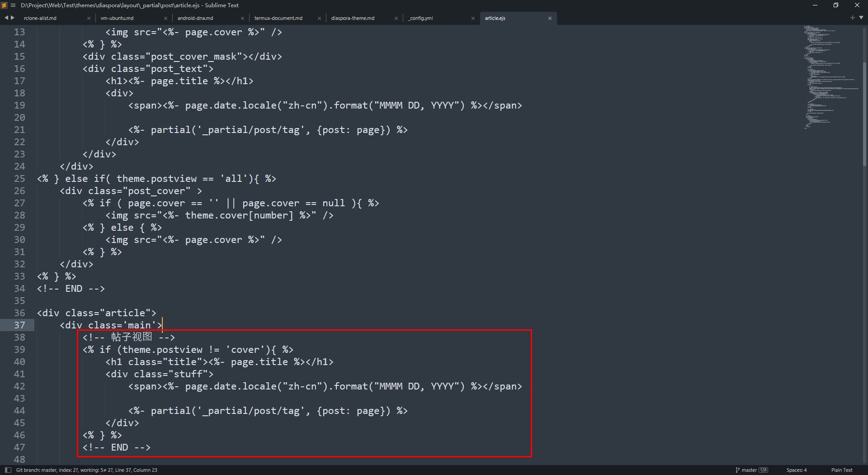The image size is (868, 475).
Task: Switch to the vm-ubuntu.md tab
Action: [117, 18]
